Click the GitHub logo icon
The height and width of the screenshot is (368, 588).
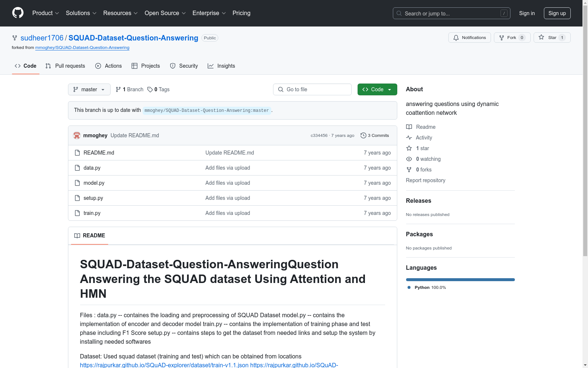pos(18,13)
